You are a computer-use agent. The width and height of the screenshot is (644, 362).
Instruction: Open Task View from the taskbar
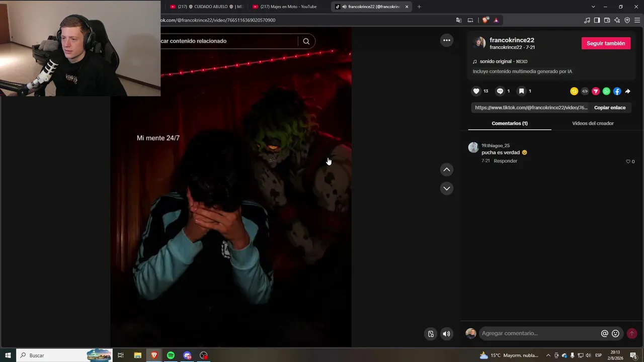pyautogui.click(x=121, y=355)
